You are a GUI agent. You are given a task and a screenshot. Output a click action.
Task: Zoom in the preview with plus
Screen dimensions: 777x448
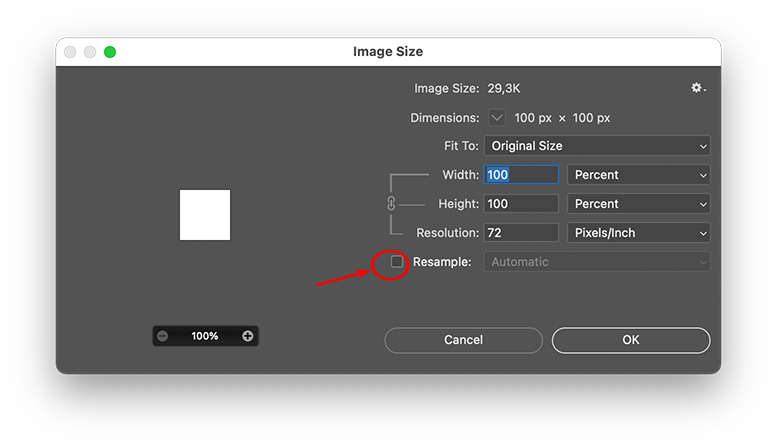(x=248, y=336)
